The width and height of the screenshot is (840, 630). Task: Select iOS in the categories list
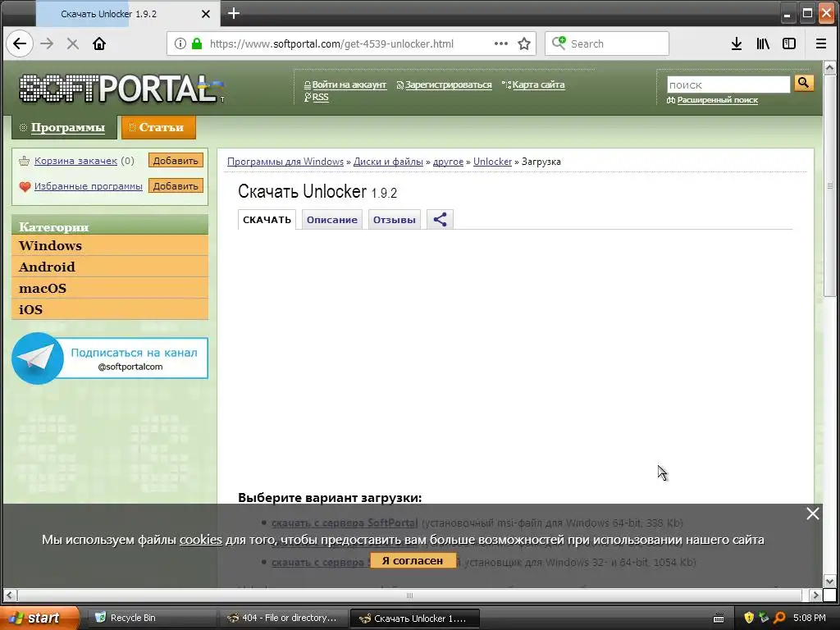point(110,309)
